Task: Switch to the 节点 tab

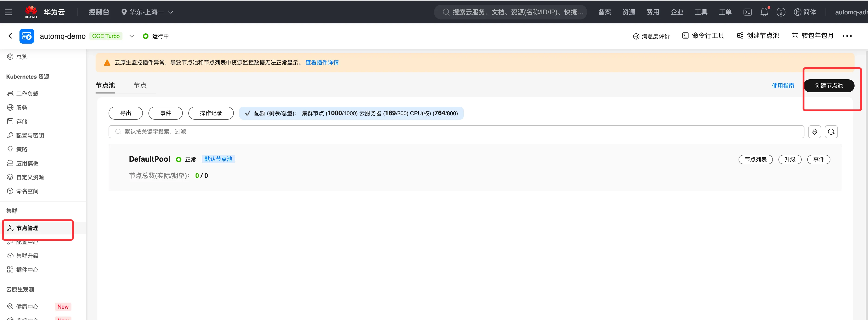Action: 140,86
